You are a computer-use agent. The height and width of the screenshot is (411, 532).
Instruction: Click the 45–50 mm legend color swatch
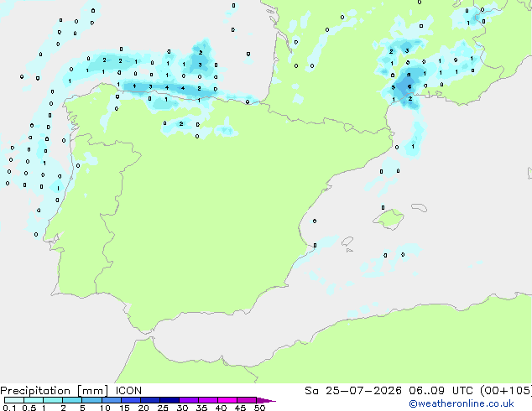[x=247, y=400]
